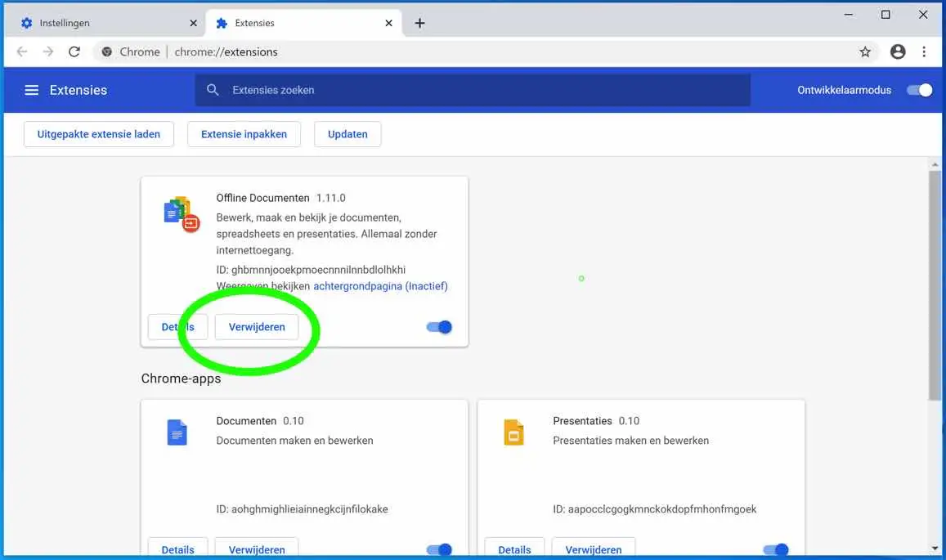
Task: Click the Offline Documenten 1.11.0 title
Action: (280, 198)
